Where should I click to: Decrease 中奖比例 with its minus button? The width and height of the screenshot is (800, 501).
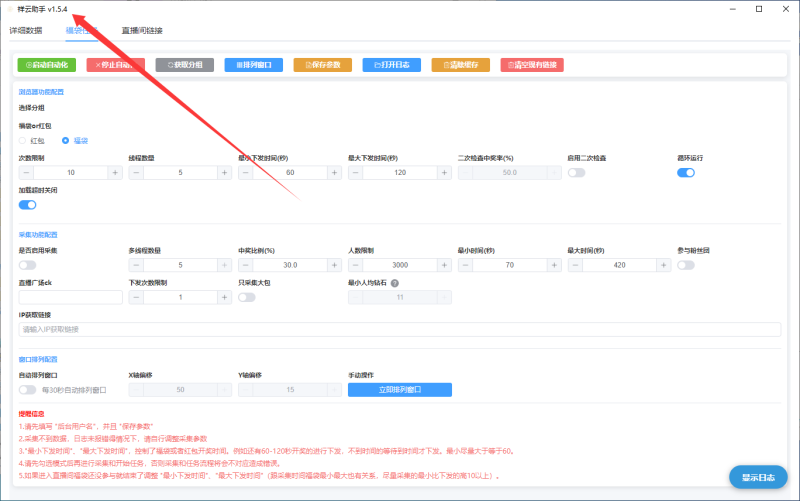[245, 265]
